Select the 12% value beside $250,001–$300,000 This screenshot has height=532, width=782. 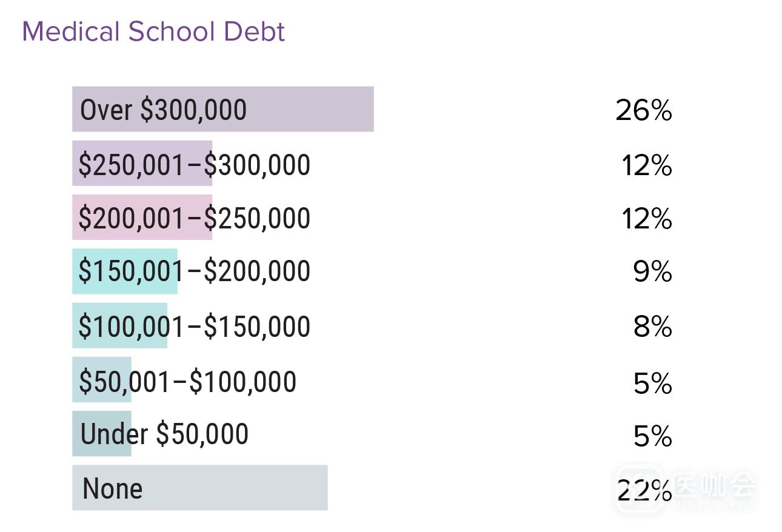[x=646, y=165]
